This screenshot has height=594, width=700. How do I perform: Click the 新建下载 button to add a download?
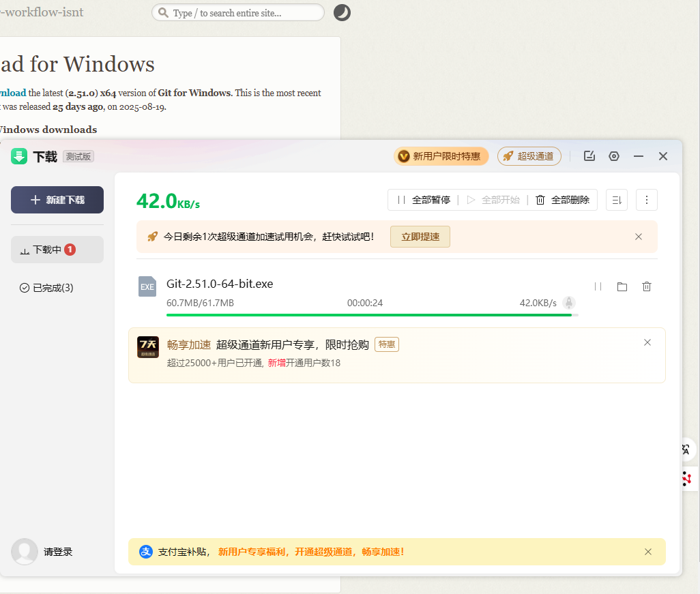point(57,200)
